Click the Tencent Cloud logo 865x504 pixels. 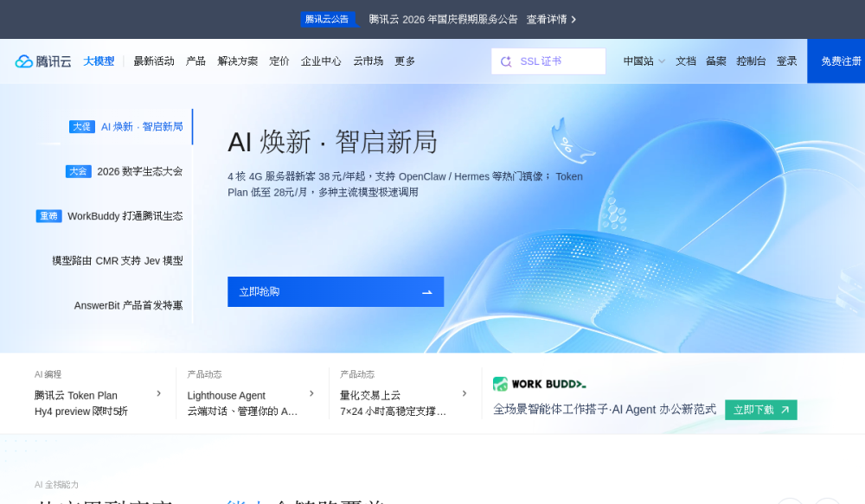(x=43, y=61)
